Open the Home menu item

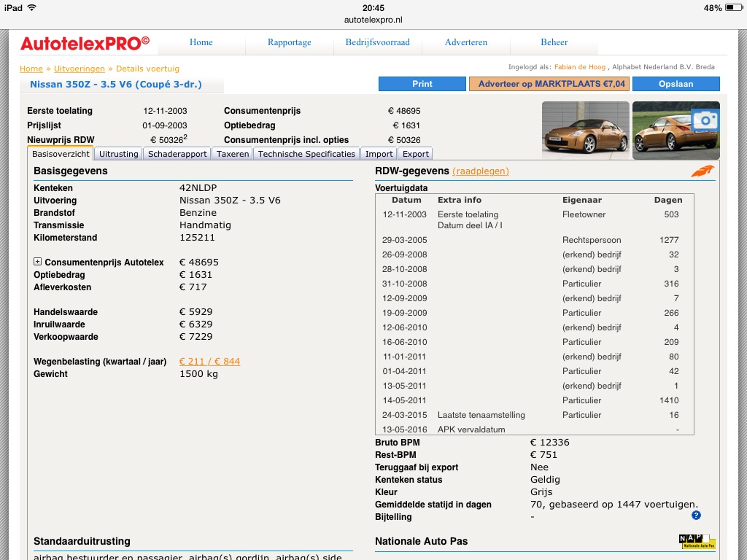pyautogui.click(x=201, y=42)
